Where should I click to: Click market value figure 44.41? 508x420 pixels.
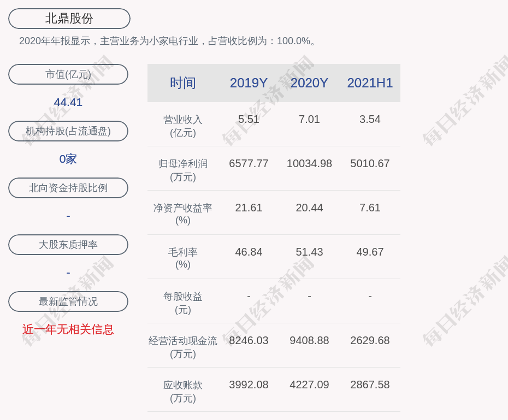coord(68,102)
